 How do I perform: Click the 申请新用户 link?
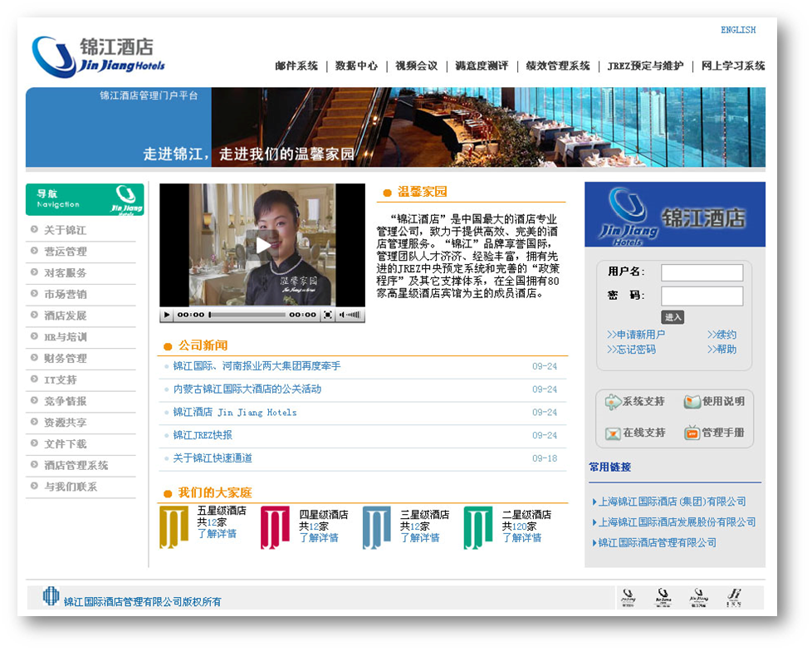(636, 335)
